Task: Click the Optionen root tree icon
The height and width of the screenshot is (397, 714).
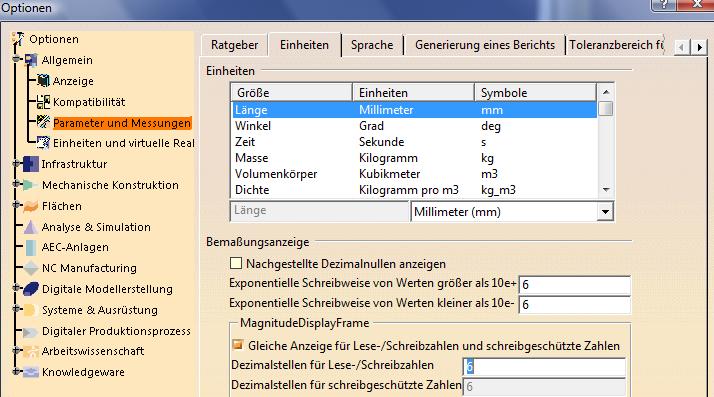Action: [18, 39]
